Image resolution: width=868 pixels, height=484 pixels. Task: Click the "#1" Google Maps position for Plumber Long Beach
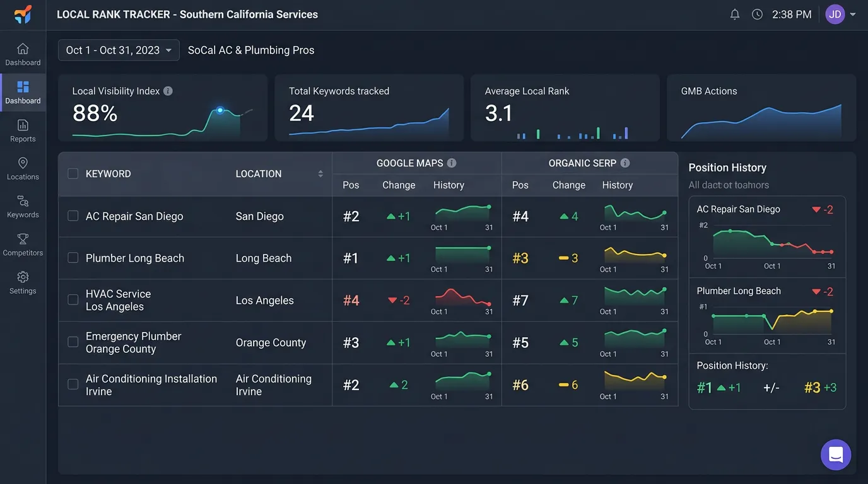pos(351,258)
